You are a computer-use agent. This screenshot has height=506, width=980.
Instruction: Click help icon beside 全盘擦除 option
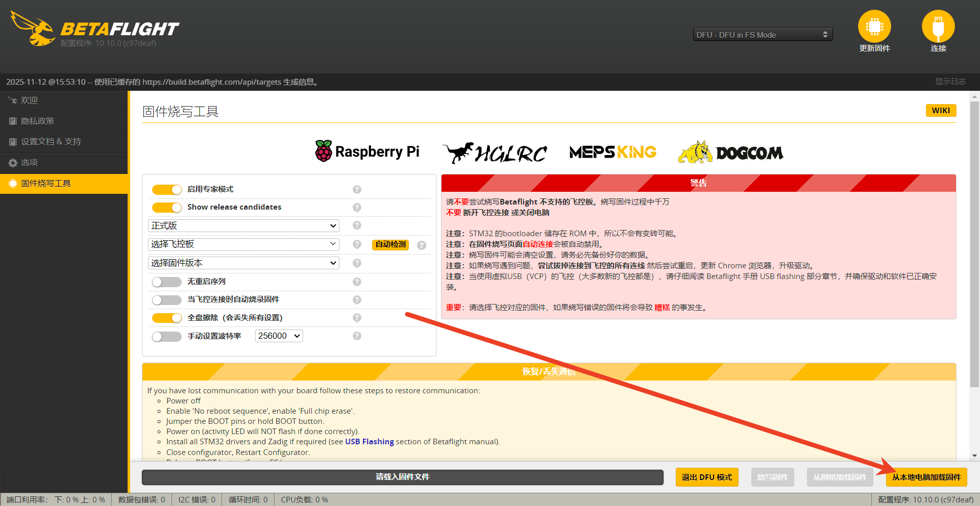(357, 318)
